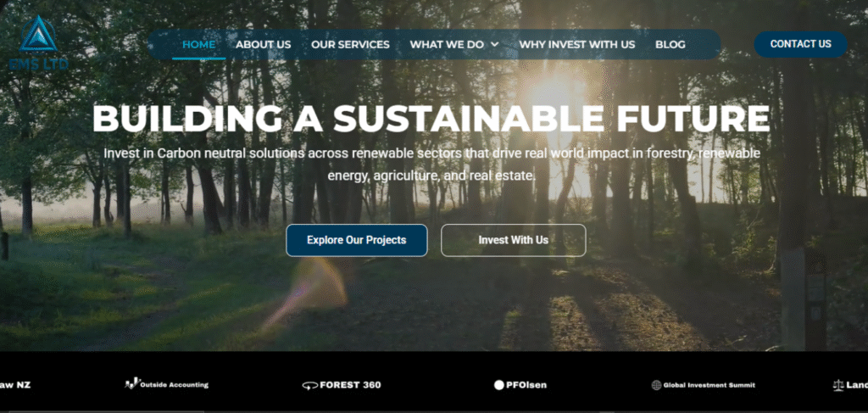Screen dimensions: 868x413
Task: Click the Global Investment Summit globe icon
Action: pos(657,385)
